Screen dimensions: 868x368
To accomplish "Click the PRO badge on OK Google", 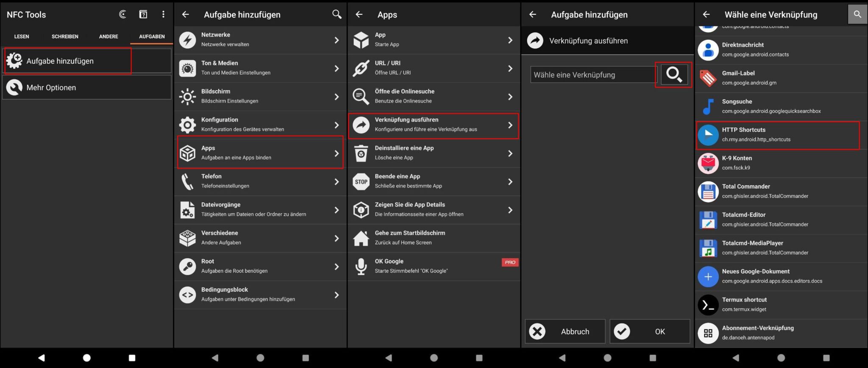I will click(x=510, y=262).
